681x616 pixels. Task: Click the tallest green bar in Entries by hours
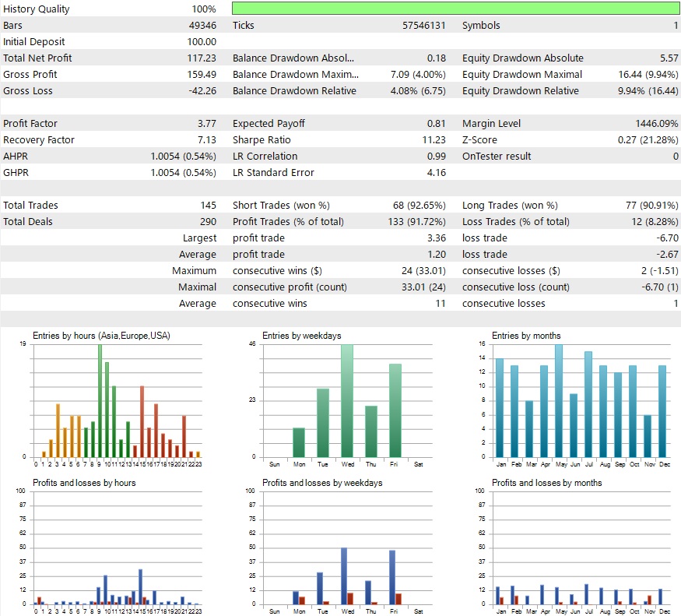(100, 400)
